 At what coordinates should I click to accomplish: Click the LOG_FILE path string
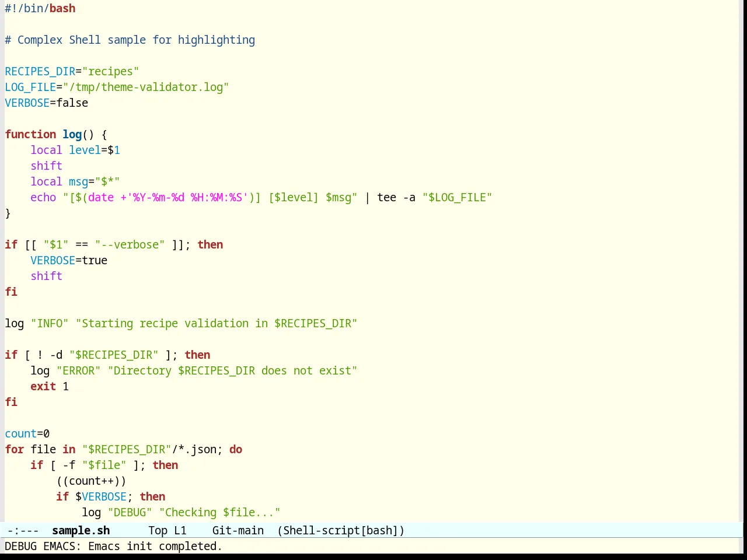coord(146,87)
